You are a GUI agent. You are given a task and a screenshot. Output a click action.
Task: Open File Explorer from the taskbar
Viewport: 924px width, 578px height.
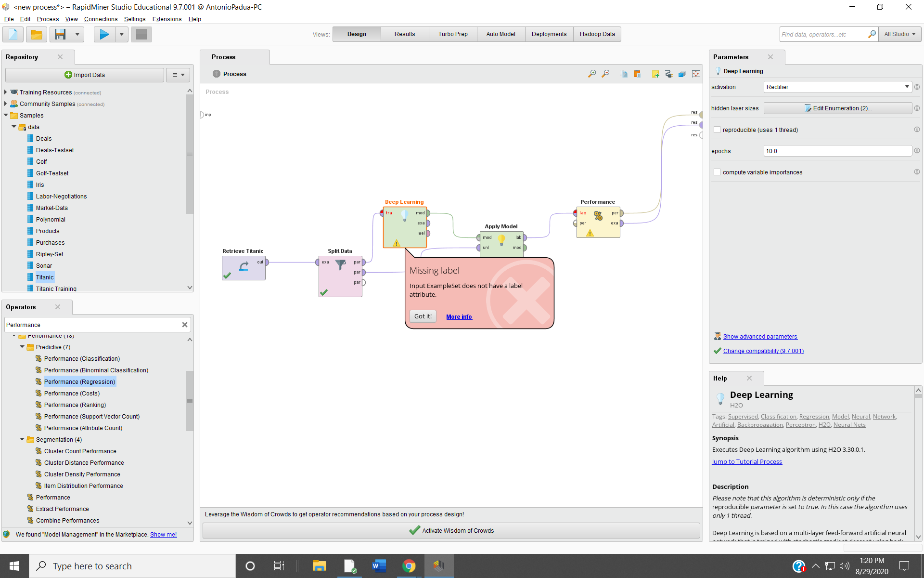click(319, 566)
